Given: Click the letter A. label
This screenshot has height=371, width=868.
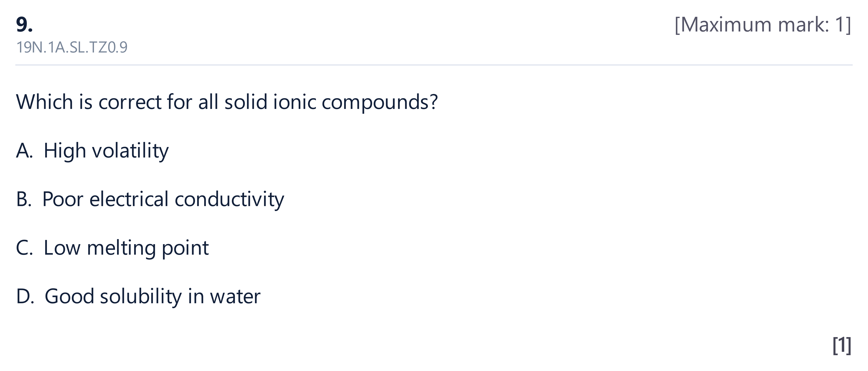Looking at the screenshot, I should coord(24,151).
